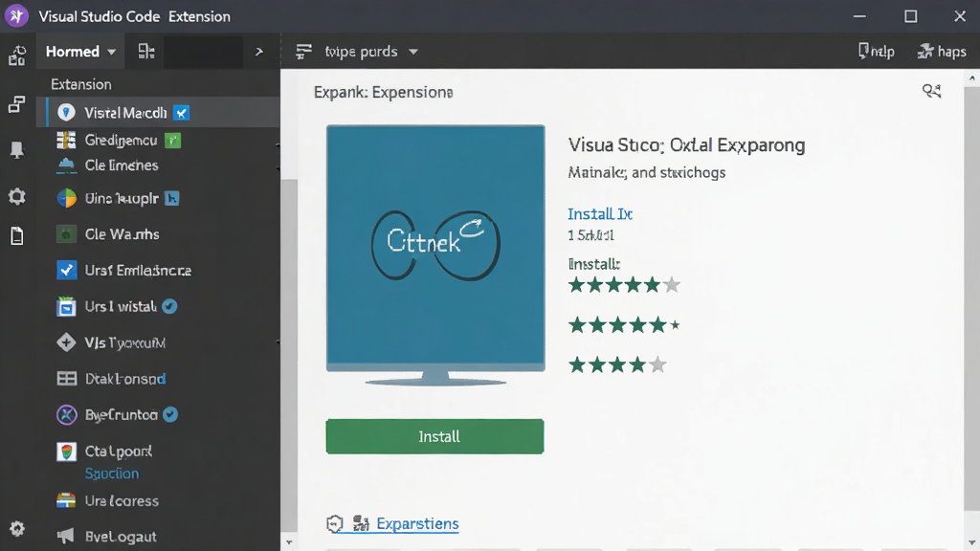Click the Gredigemcu extension icon

click(66, 140)
